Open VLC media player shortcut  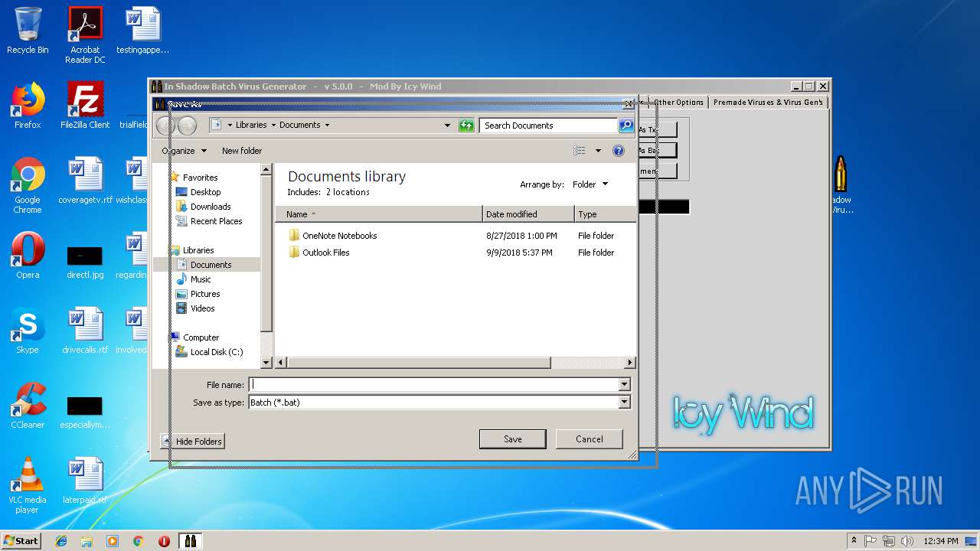(x=28, y=485)
